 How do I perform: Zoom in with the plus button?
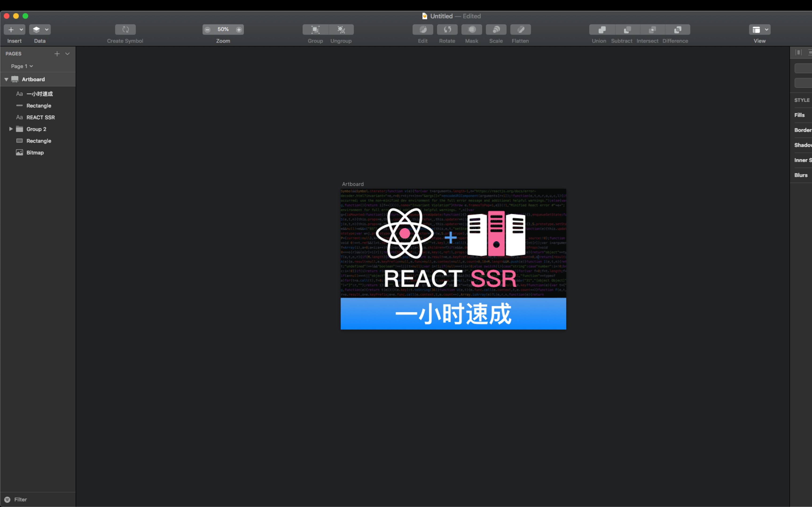point(238,30)
